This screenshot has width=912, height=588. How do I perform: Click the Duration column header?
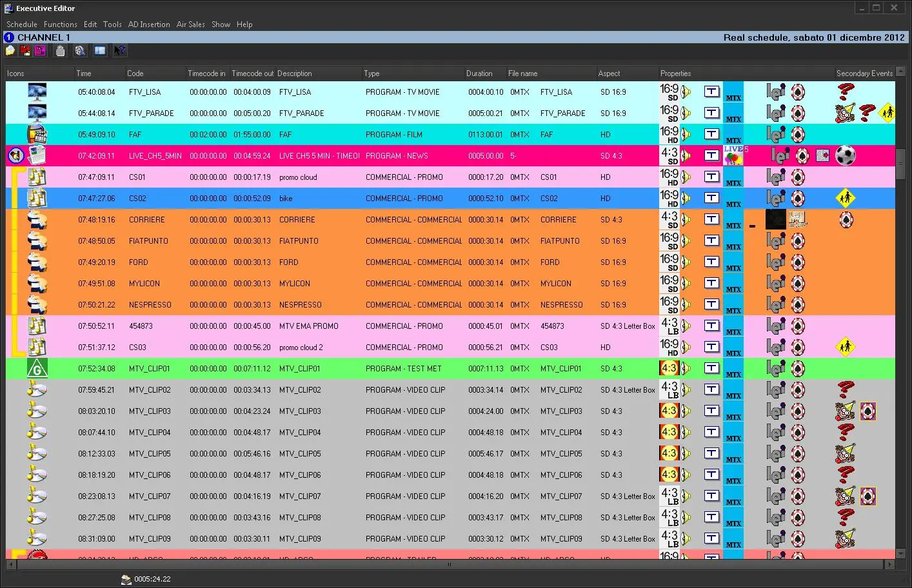(486, 73)
